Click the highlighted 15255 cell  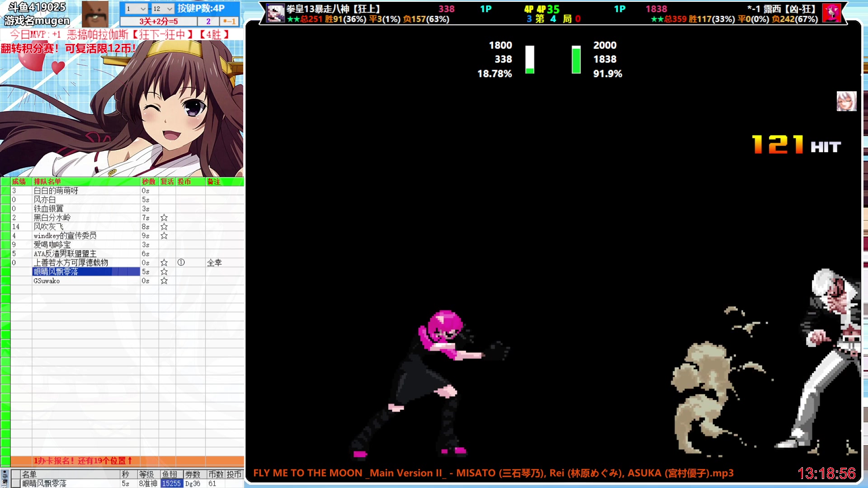[171, 483]
